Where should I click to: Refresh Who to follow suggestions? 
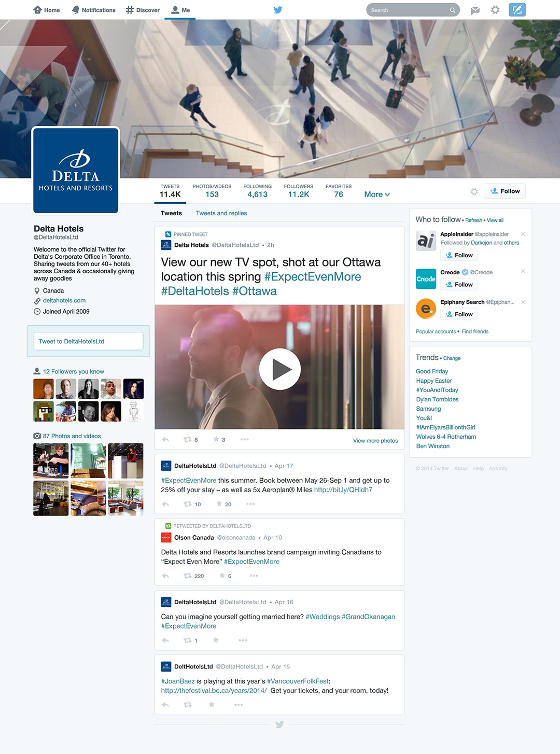[473, 220]
